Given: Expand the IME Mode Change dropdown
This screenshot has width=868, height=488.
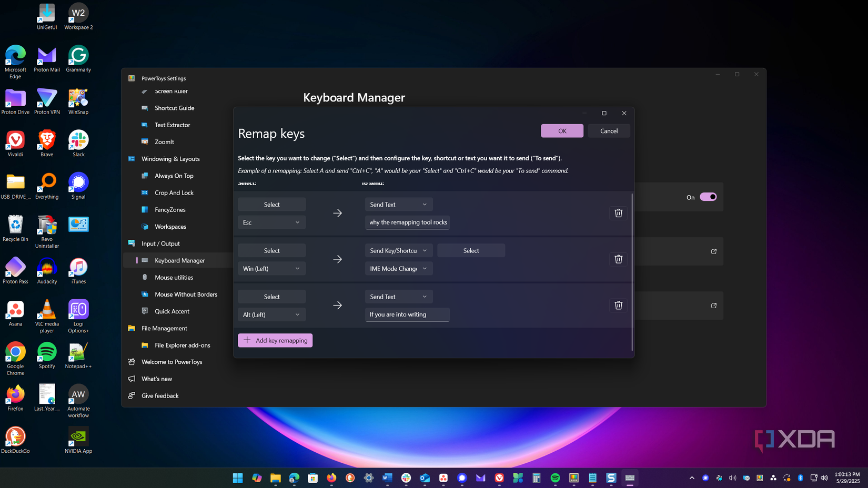Looking at the screenshot, I should pos(398,269).
